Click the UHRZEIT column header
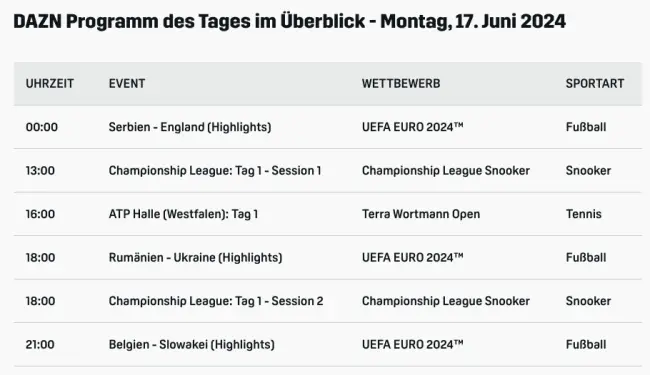Image resolution: width=650 pixels, height=375 pixels. 50,84
